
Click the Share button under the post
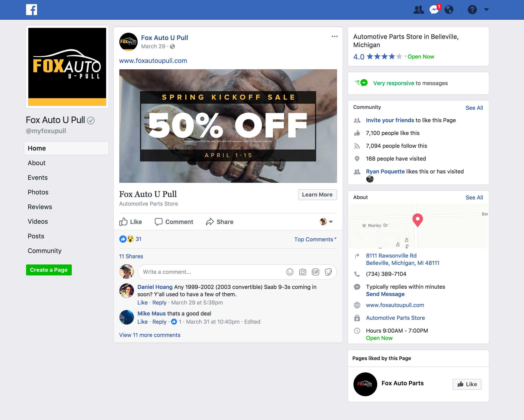coord(220,222)
